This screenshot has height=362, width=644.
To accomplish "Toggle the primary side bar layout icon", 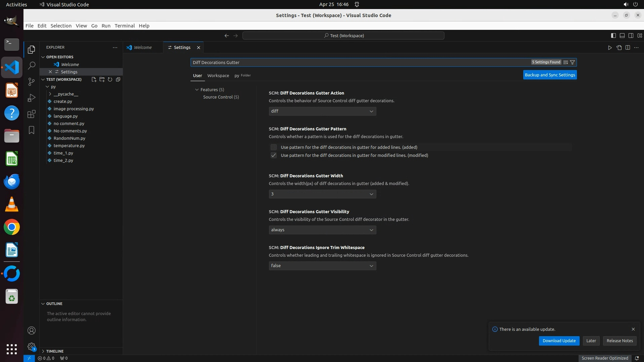I will point(613,36).
